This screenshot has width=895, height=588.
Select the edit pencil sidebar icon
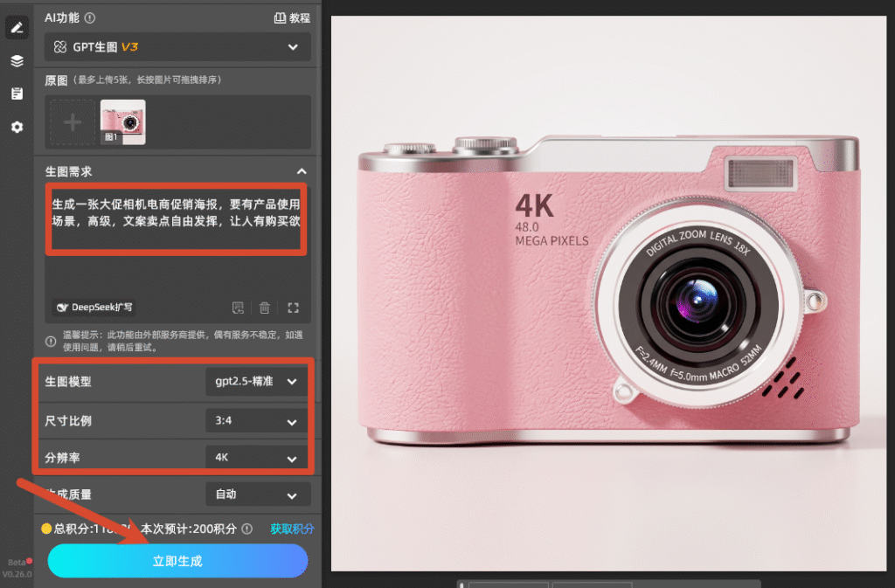click(x=17, y=27)
